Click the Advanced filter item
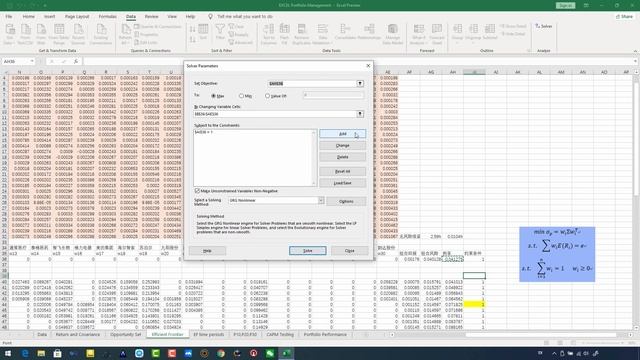Image resolution: width=640 pixels, height=360 pixels. coord(241,42)
